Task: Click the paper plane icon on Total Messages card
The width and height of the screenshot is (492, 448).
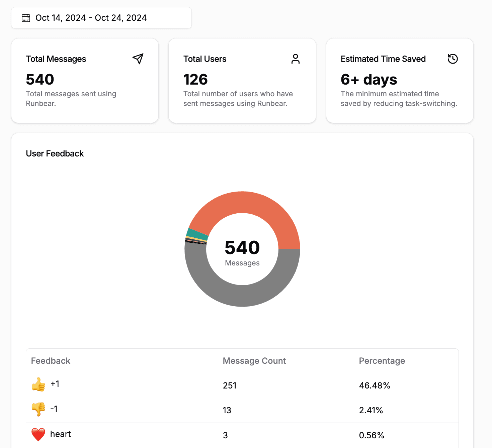Action: pyautogui.click(x=138, y=59)
